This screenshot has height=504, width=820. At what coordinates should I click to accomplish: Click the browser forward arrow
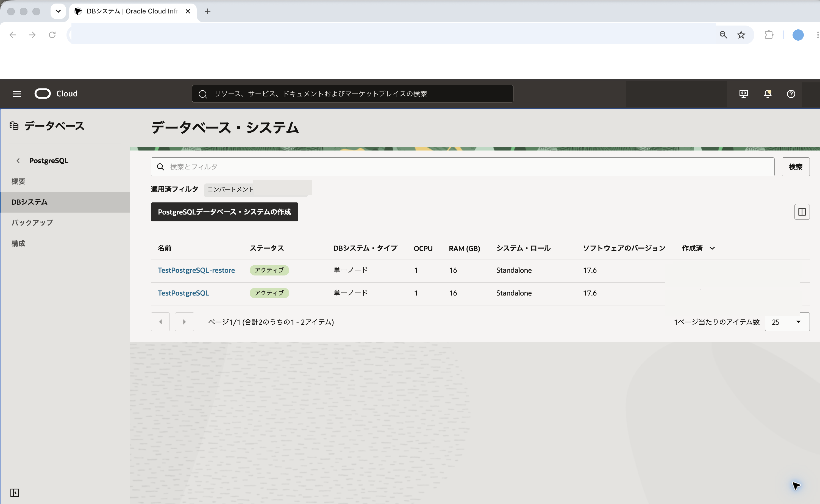click(32, 35)
